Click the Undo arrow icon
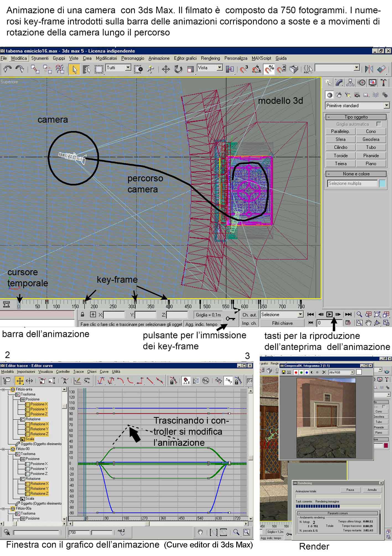 (7, 69)
